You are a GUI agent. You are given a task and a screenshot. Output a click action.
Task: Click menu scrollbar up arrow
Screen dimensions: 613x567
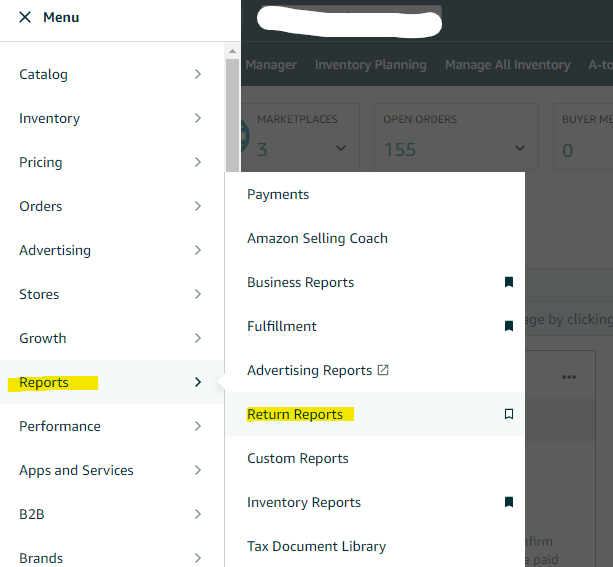[x=232, y=51]
